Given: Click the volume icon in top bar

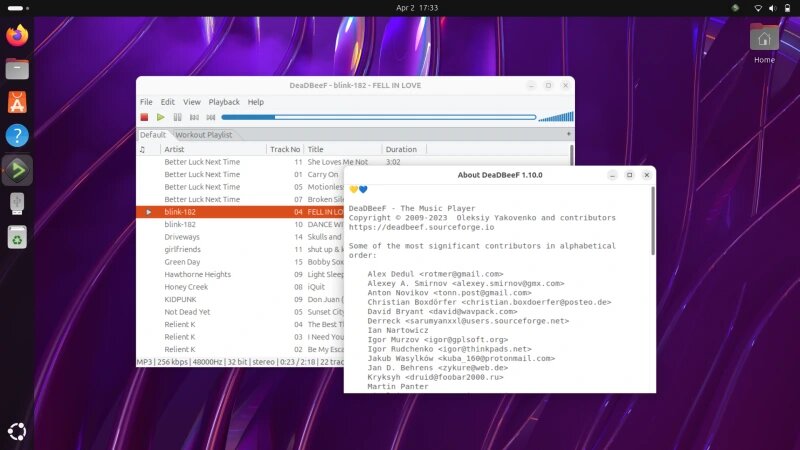Looking at the screenshot, I should [x=772, y=8].
